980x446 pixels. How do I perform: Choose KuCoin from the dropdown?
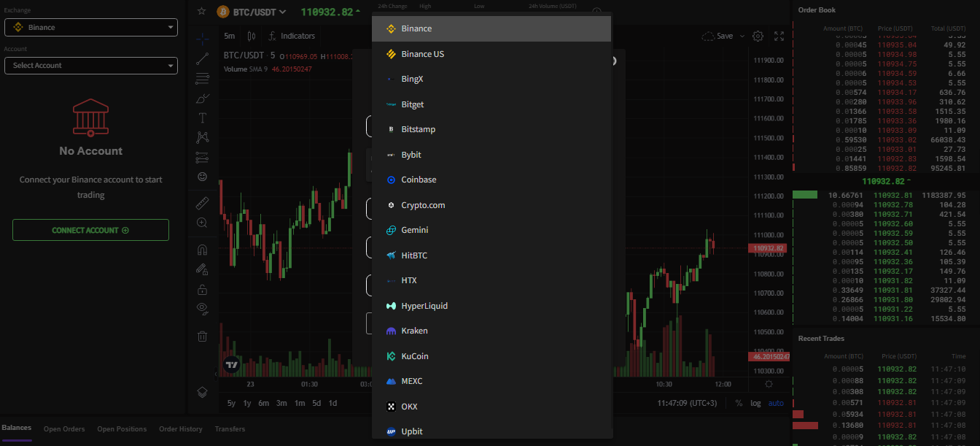pos(491,356)
